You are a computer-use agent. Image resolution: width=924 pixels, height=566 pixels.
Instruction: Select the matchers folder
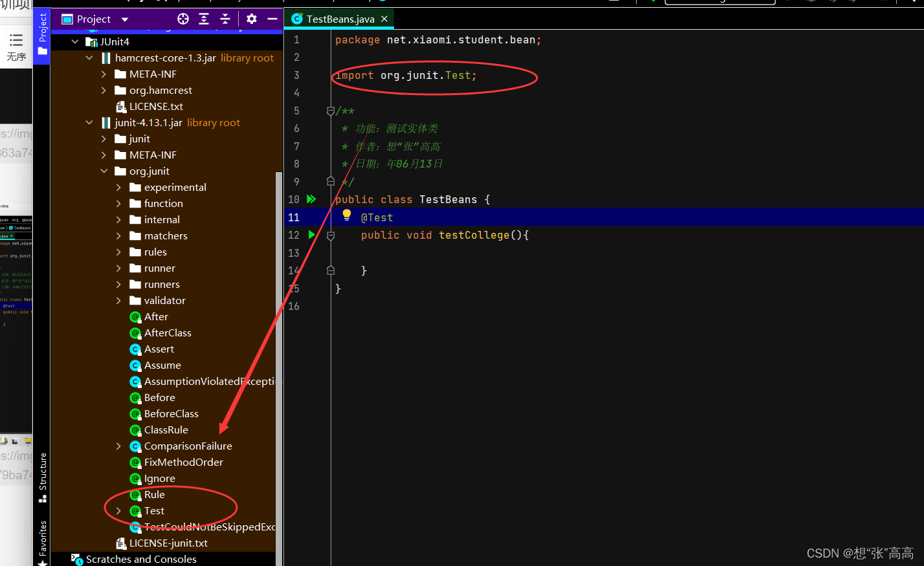tap(159, 235)
